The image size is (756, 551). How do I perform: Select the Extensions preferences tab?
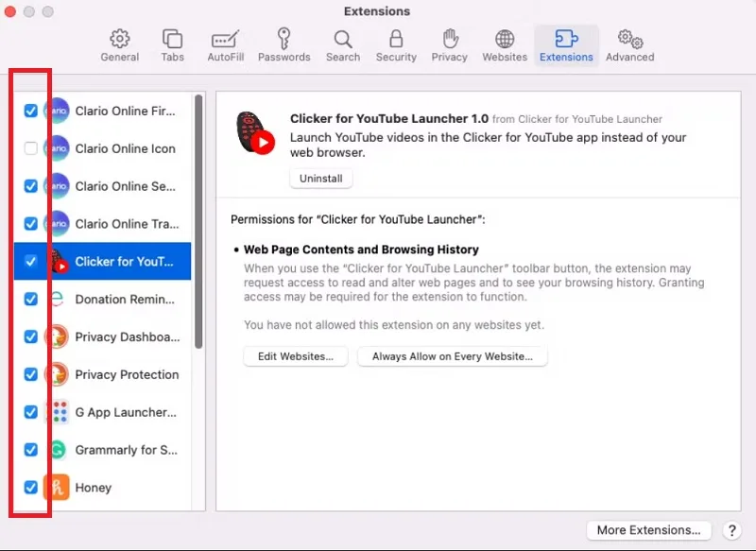pyautogui.click(x=566, y=46)
